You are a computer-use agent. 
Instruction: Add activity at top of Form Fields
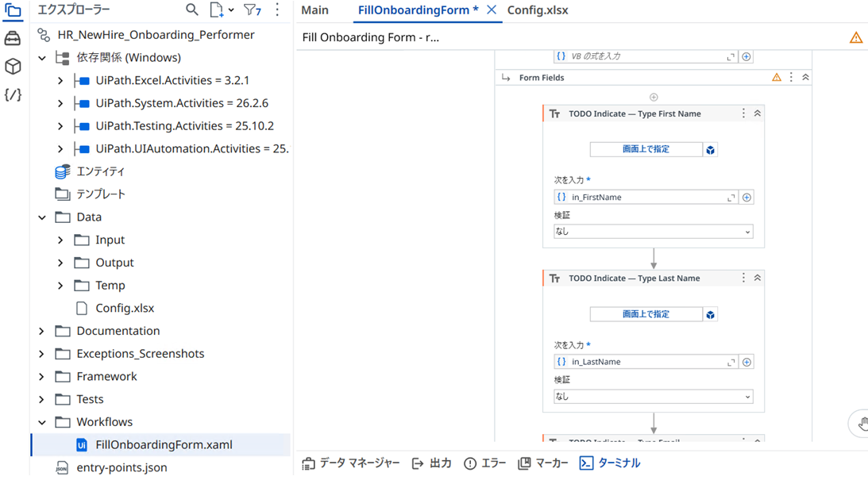coord(654,98)
